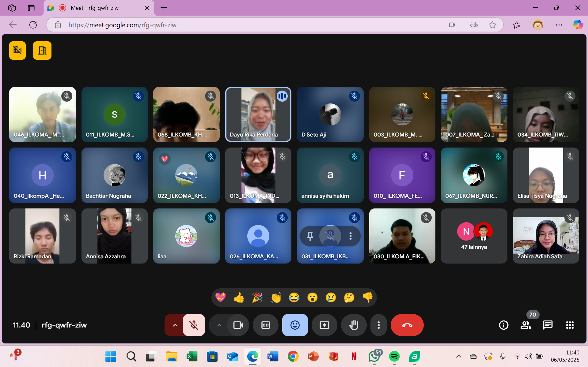This screenshot has height=367, width=588.
Task: Click the browser address bar URL
Action: click(122, 25)
